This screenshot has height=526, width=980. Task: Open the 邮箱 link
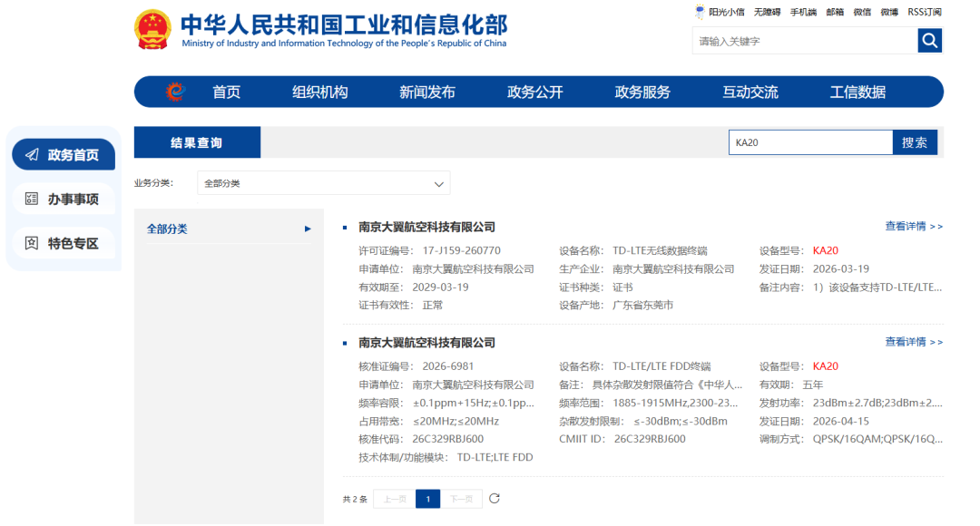835,12
